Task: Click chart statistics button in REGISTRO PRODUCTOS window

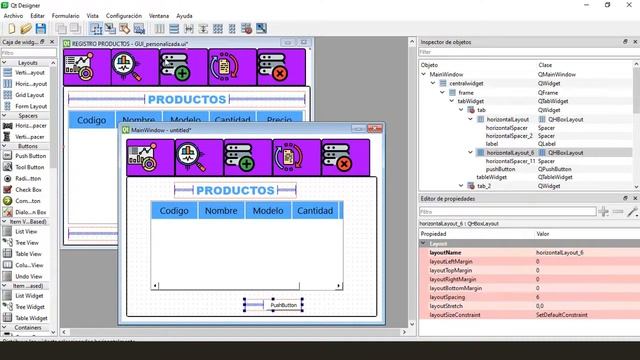Action: [x=87, y=67]
